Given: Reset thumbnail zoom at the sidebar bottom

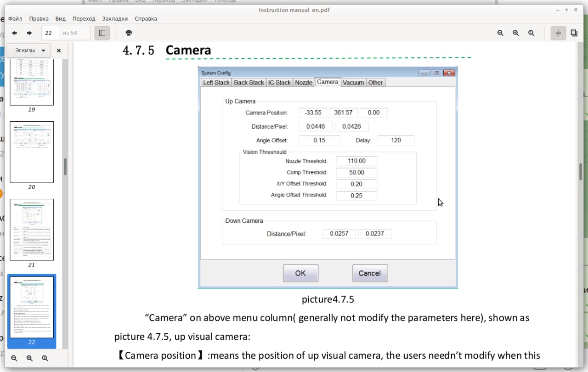Looking at the screenshot, I should click(45, 358).
